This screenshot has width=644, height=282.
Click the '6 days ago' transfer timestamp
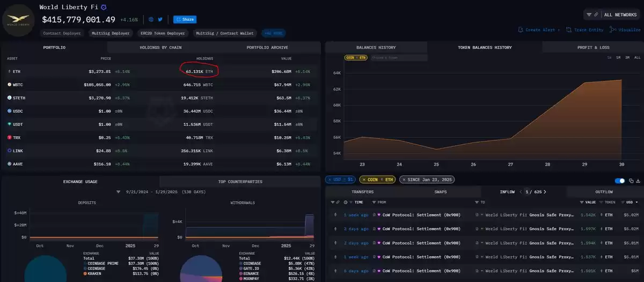coord(356,270)
